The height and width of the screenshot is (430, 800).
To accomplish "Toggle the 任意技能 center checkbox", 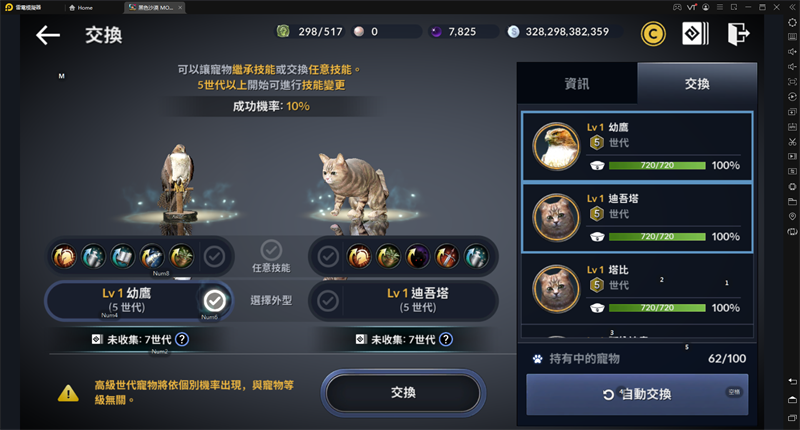I will 271,250.
